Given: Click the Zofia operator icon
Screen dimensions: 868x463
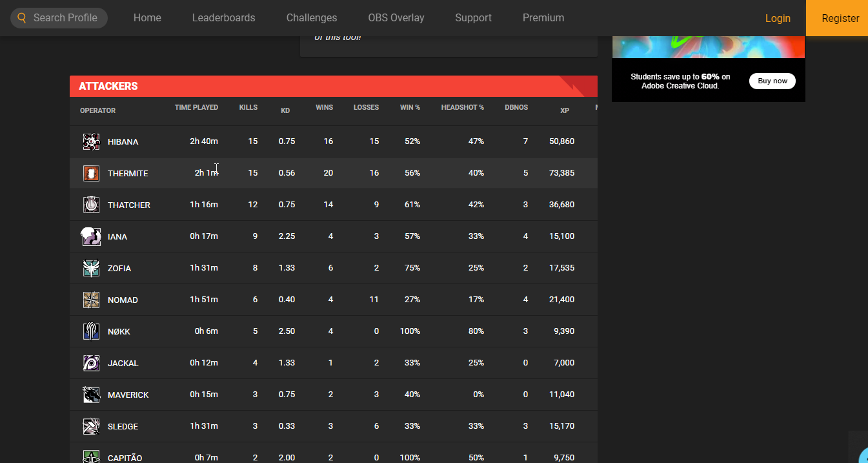Looking at the screenshot, I should [x=91, y=268].
